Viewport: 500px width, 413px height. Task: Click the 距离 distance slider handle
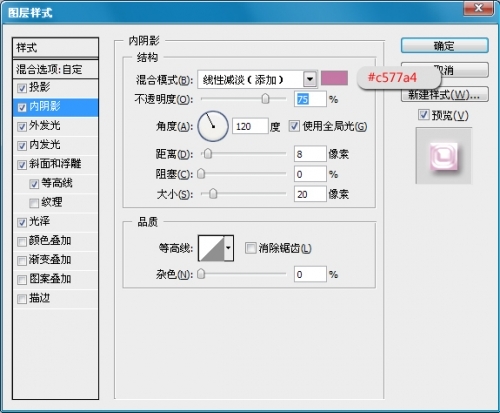coord(208,154)
